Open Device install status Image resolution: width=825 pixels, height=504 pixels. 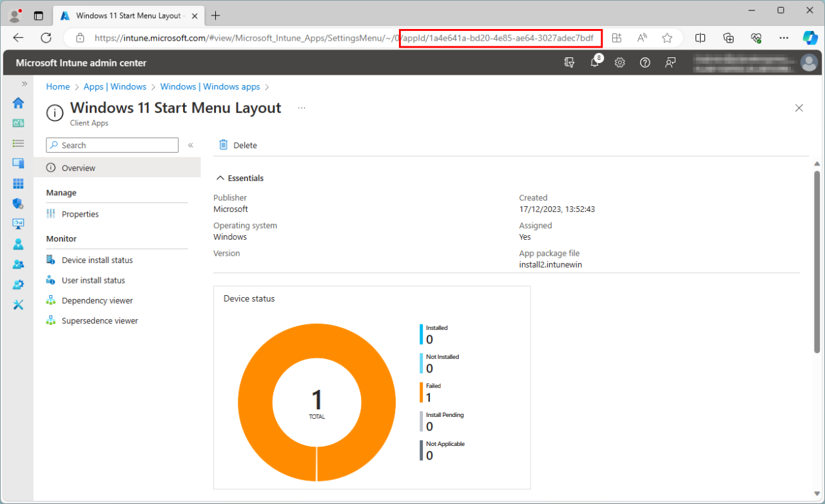pyautogui.click(x=97, y=260)
